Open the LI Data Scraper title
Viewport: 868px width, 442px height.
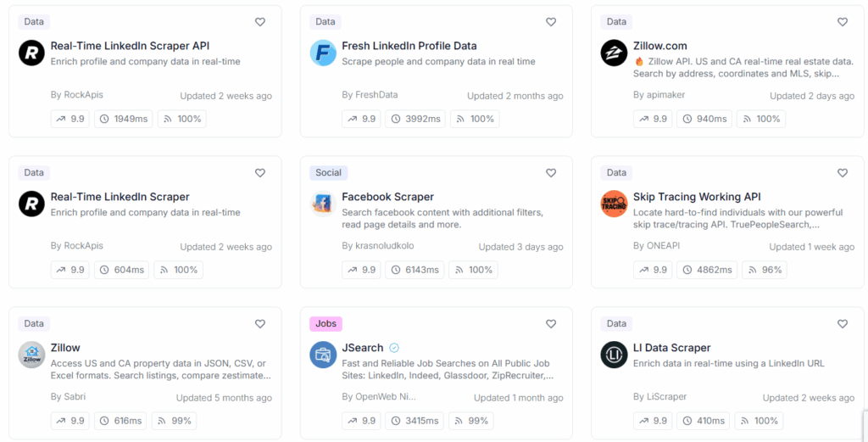[671, 348]
